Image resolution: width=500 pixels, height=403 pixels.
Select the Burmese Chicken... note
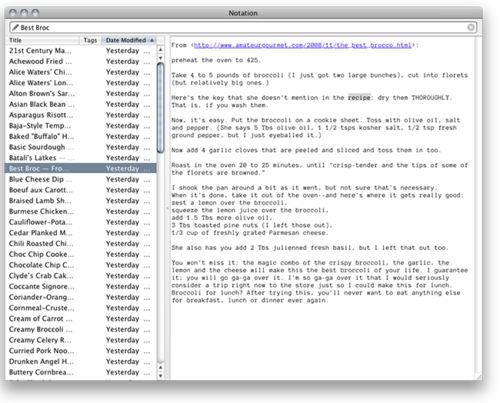[81, 211]
